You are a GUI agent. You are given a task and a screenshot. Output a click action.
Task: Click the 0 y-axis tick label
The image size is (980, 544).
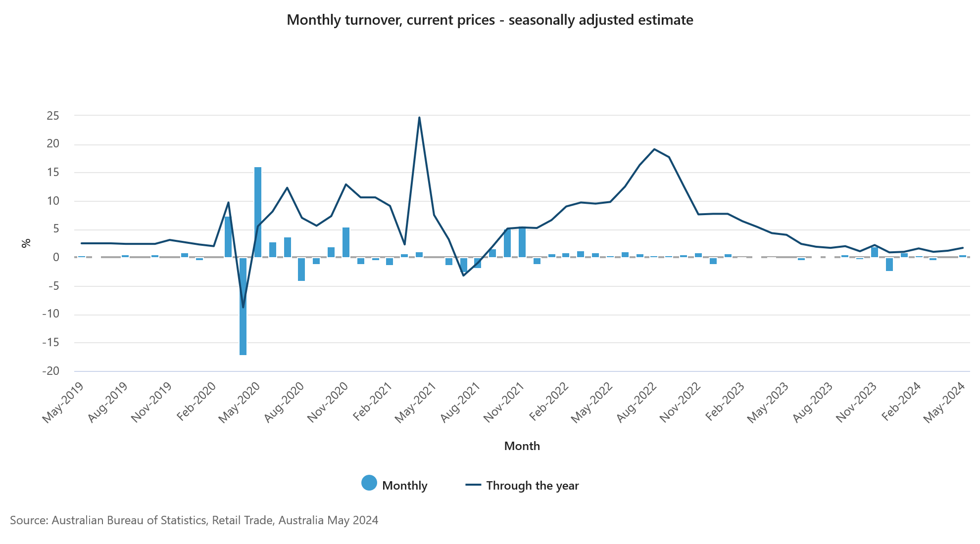tap(56, 257)
